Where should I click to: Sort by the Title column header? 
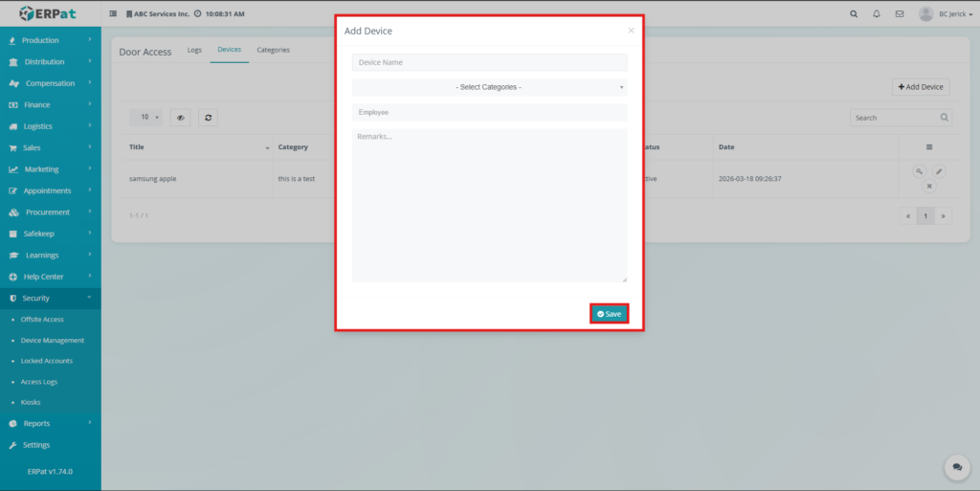point(197,147)
